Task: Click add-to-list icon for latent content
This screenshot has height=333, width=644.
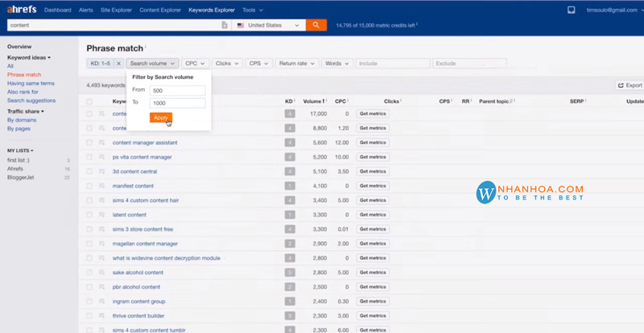Action: 102,215
